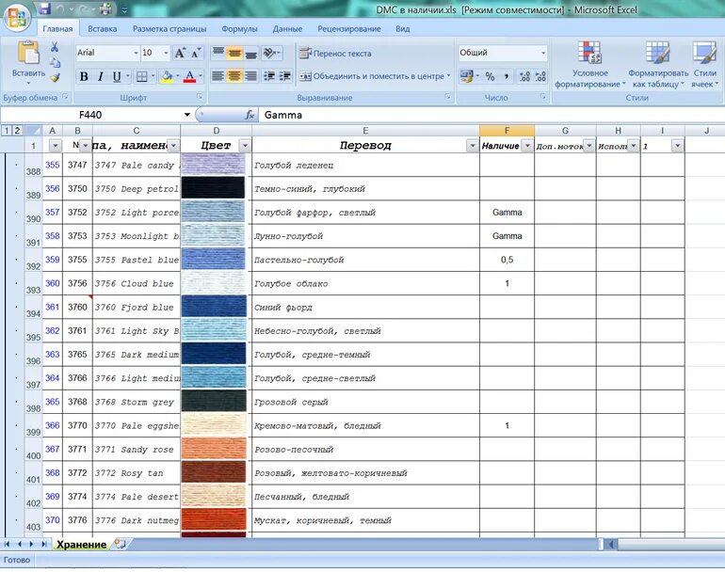Switch to the Данные ribbon tab
Screen dimensions: 725x588
click(287, 28)
